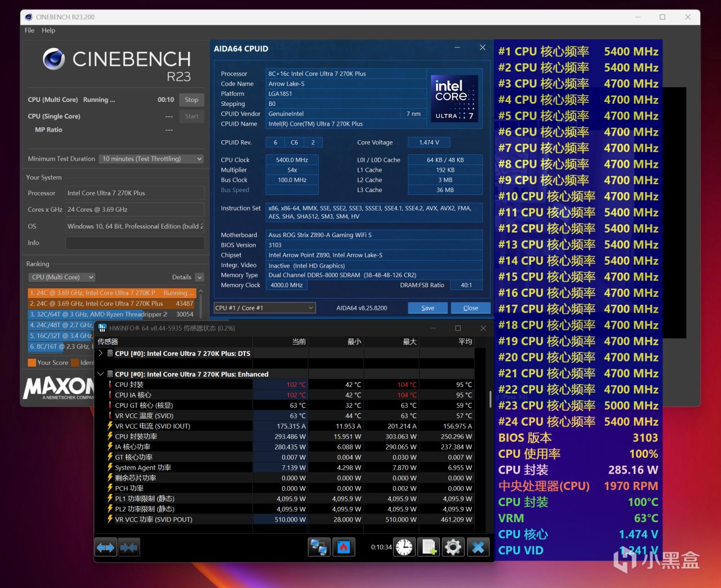The width and height of the screenshot is (721, 588).
Task: Click the blue X icon in HWiNFO toolbar
Action: (478, 547)
